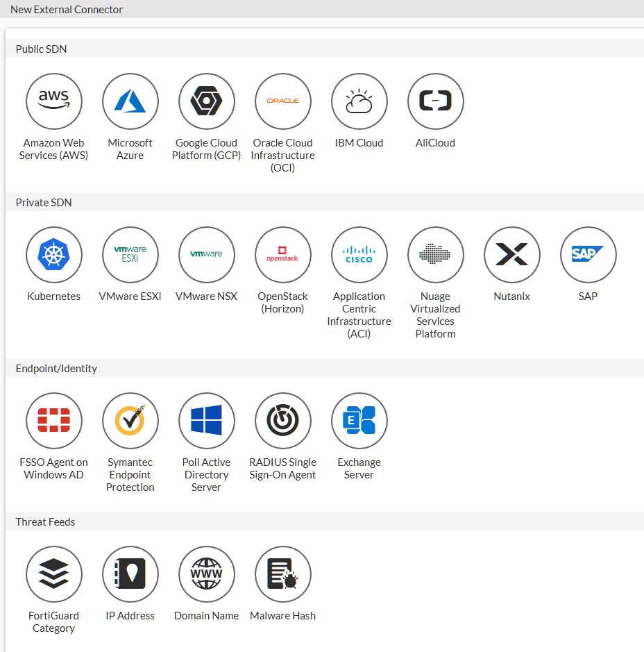
Task: Open the OpenStack Horizon connector
Action: point(283,255)
